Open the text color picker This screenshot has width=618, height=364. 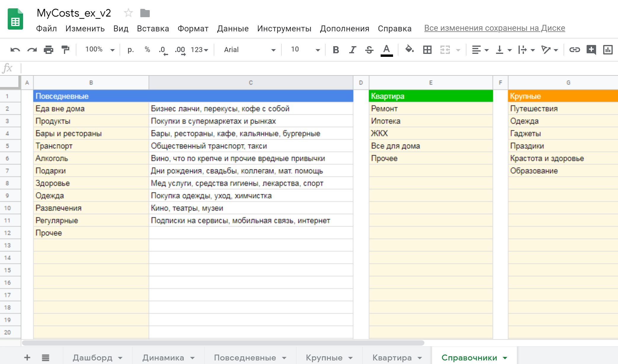[x=387, y=50]
